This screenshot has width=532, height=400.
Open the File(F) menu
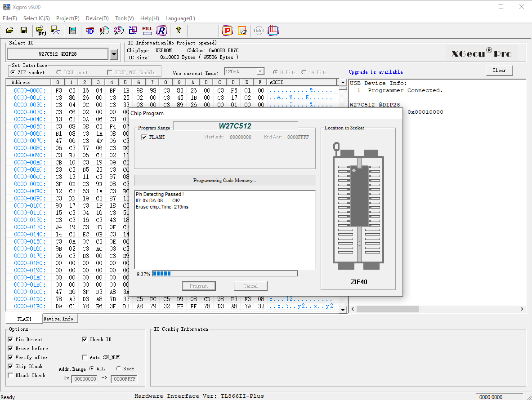click(10, 18)
